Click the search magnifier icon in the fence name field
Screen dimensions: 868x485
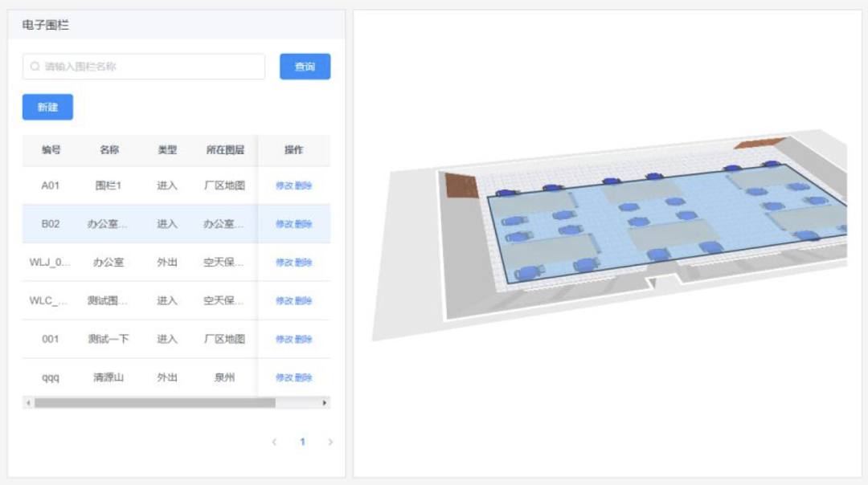35,67
